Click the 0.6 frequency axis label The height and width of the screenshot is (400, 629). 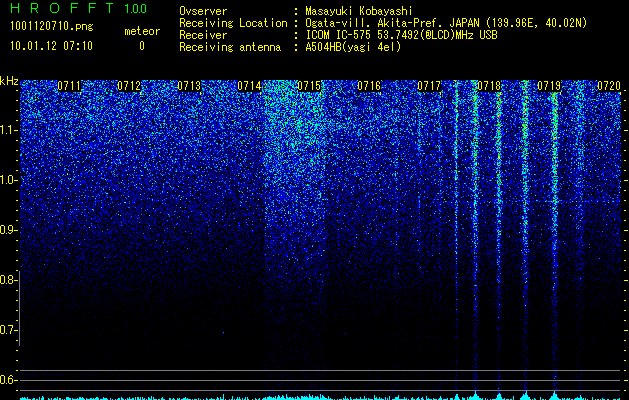8,380
